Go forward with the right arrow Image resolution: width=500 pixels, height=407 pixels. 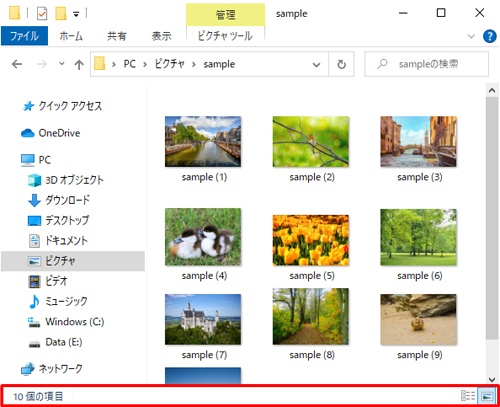[42, 64]
